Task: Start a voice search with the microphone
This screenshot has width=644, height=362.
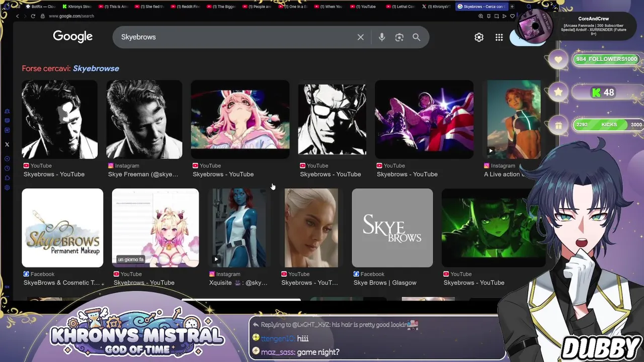Action: (x=382, y=37)
